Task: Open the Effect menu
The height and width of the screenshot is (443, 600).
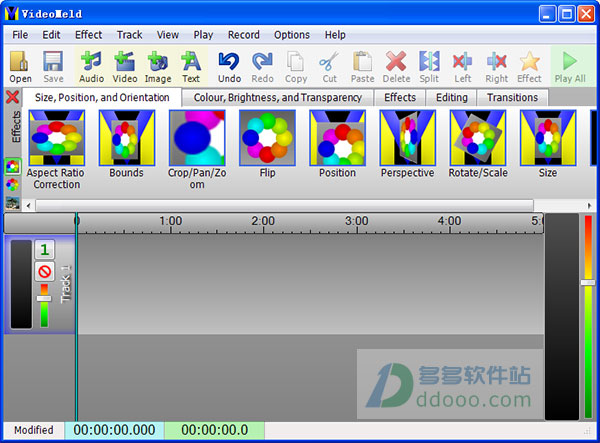Action: 88,35
